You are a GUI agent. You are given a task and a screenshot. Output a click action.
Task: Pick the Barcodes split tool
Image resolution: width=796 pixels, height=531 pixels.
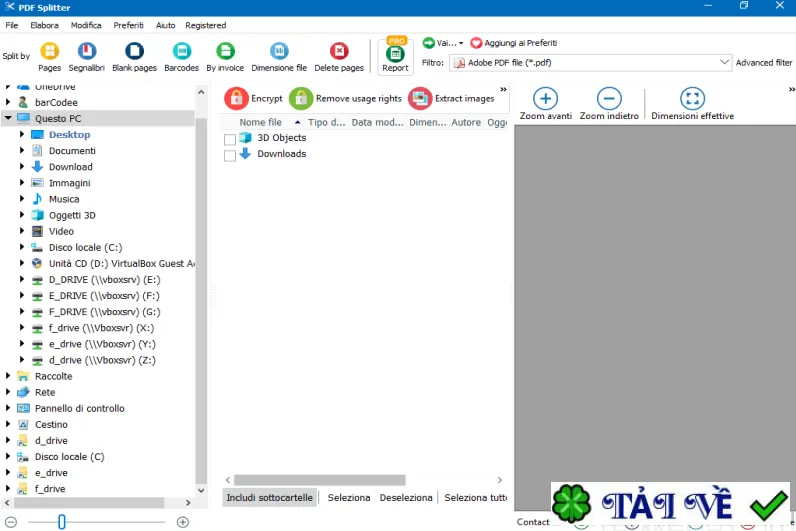pos(182,51)
